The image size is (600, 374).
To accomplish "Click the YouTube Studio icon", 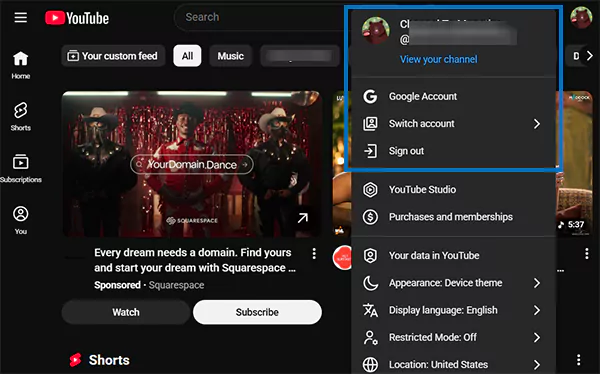I will point(370,189).
